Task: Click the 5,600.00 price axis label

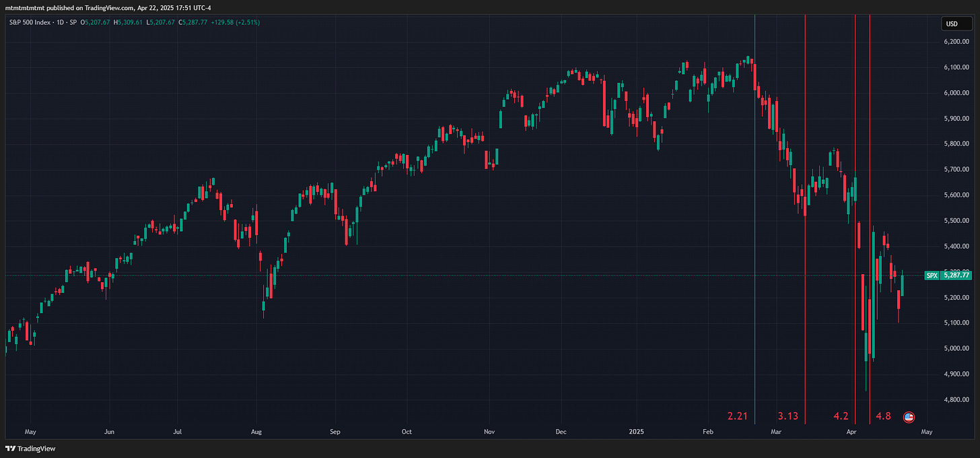Action: point(956,195)
